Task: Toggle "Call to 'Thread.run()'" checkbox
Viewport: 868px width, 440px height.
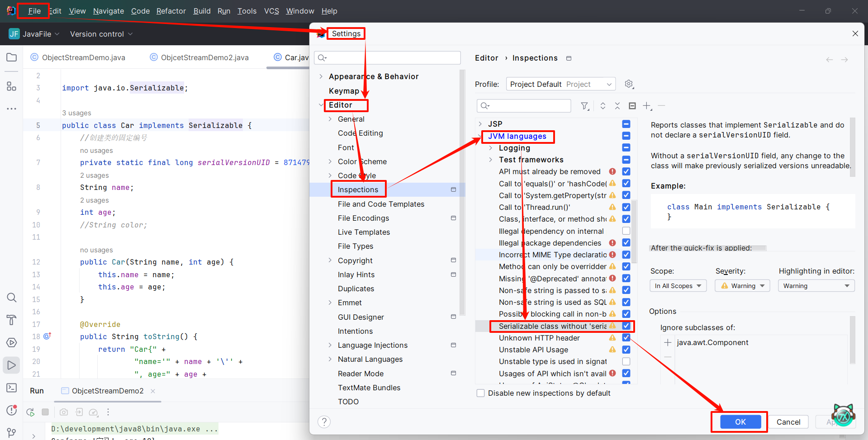Action: (626, 207)
